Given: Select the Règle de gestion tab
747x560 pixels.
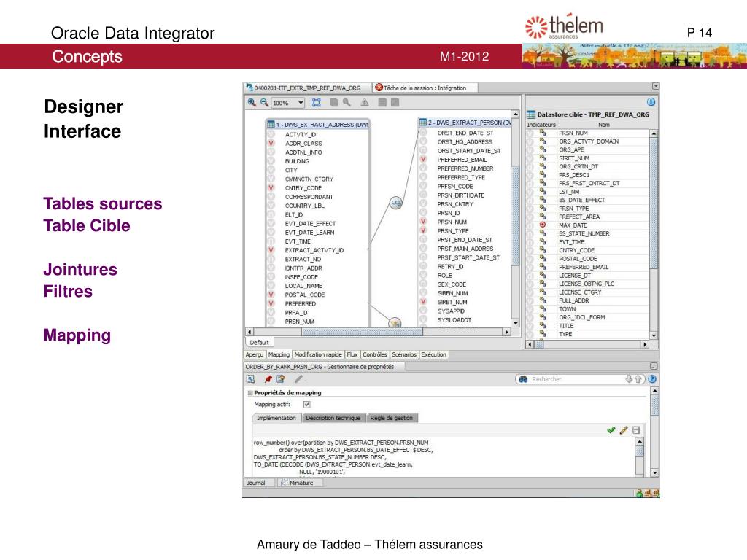Looking at the screenshot, I should (392, 418).
